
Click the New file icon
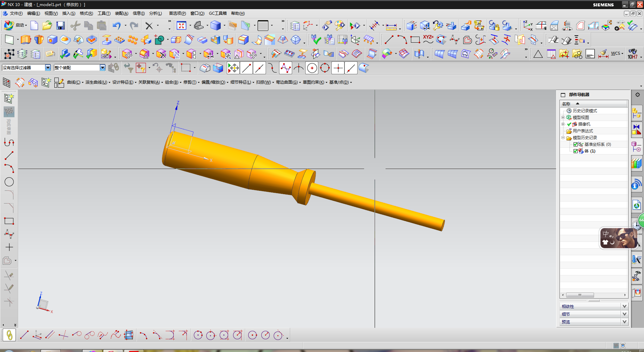(x=34, y=26)
